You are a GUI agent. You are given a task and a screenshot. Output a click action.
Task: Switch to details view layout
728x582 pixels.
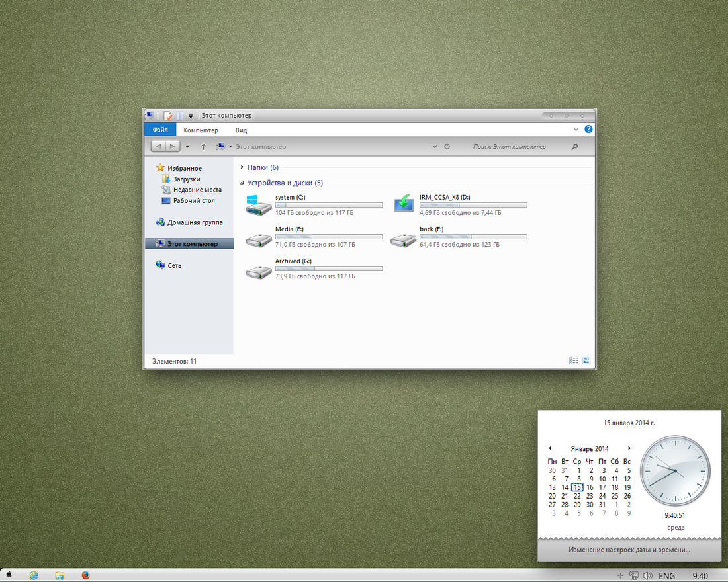tap(573, 361)
